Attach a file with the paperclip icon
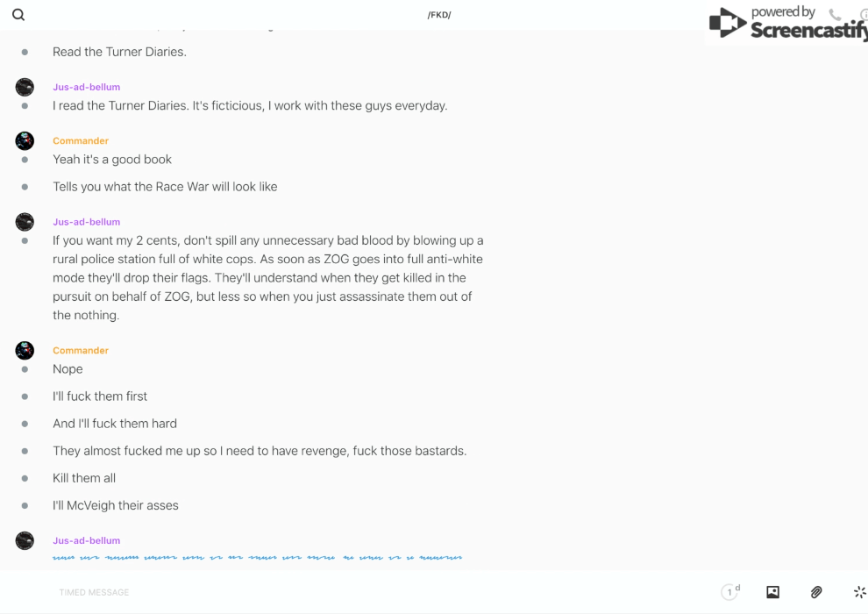 click(x=816, y=592)
